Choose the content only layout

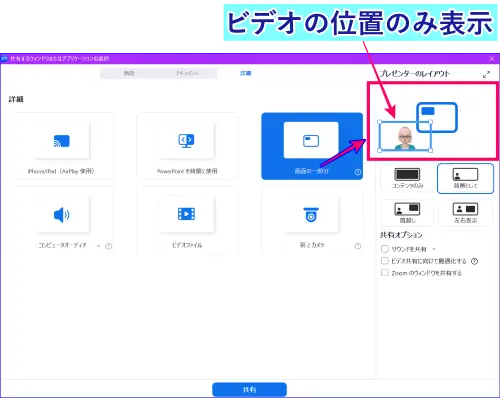[x=407, y=178]
